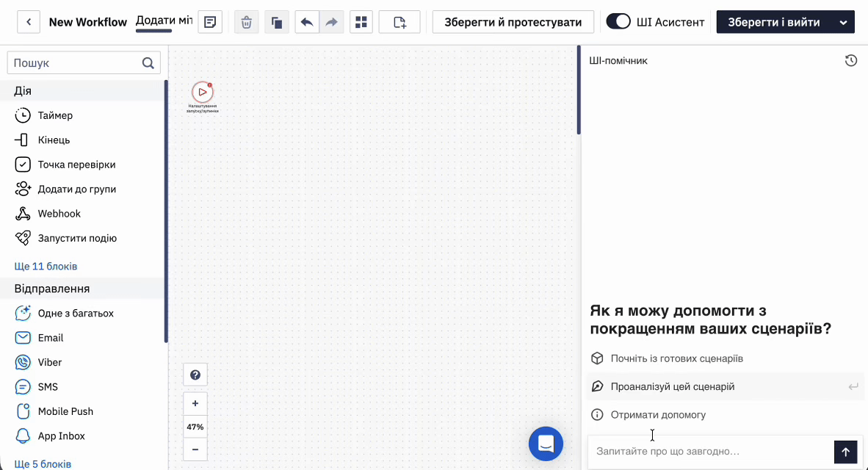The height and width of the screenshot is (470, 868).
Task: Pick the App Inbox block
Action: [83, 435]
